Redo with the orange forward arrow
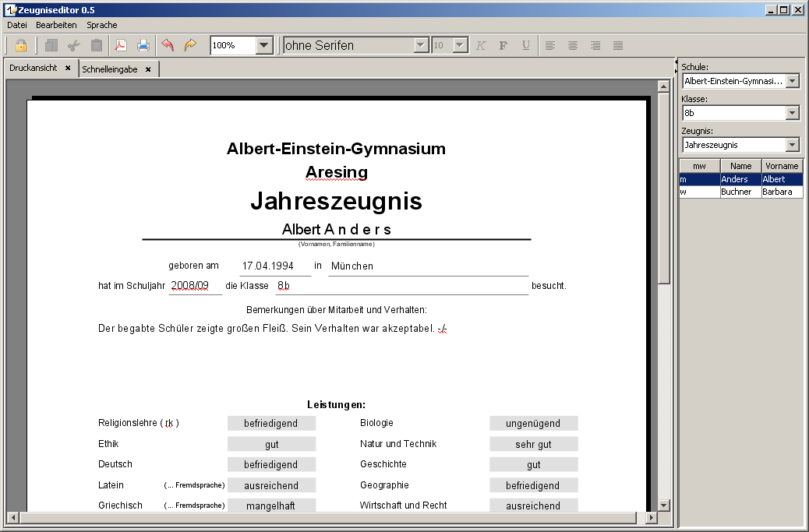This screenshot has height=532, width=809. click(x=190, y=45)
